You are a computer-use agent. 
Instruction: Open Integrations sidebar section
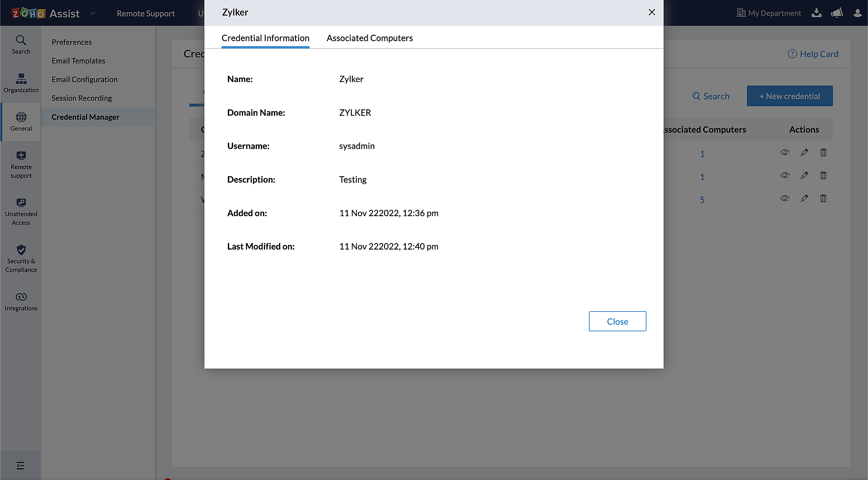(x=21, y=302)
